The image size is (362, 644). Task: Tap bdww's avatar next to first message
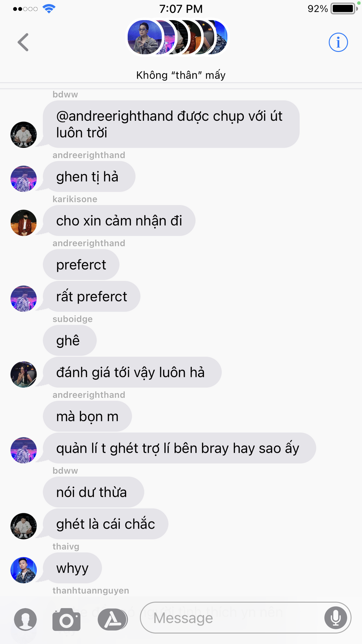(x=23, y=135)
